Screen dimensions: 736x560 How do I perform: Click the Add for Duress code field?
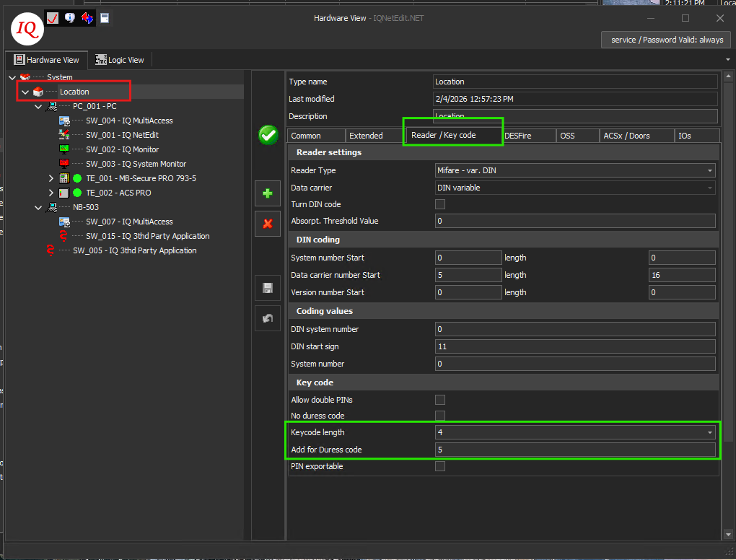click(575, 450)
